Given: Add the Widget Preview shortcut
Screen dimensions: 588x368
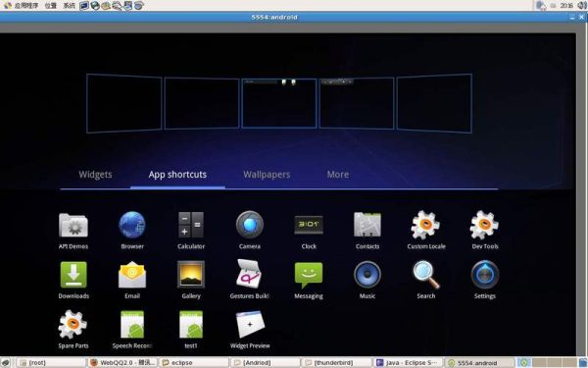Looking at the screenshot, I should 250,330.
